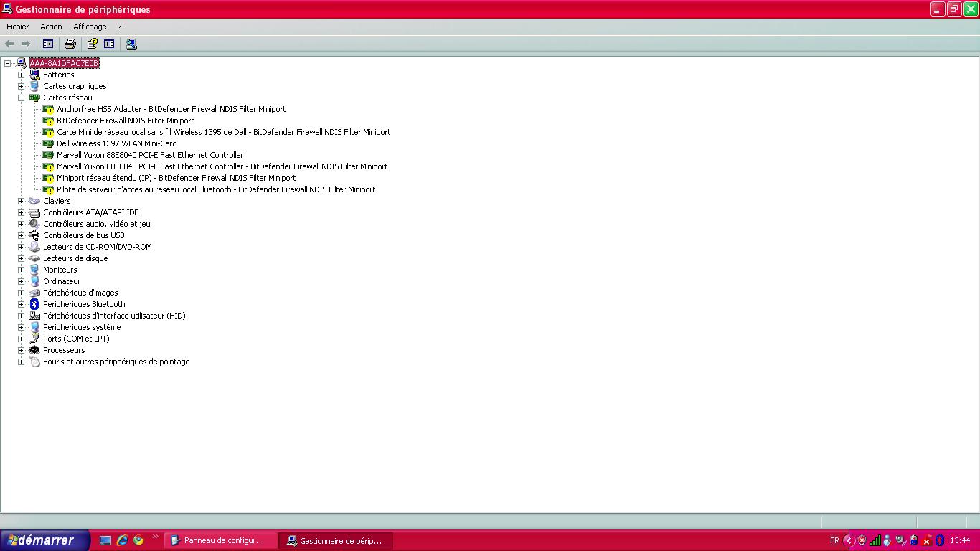Image resolution: width=980 pixels, height=551 pixels.
Task: Click the red security shield tray icon
Action: pos(862,540)
